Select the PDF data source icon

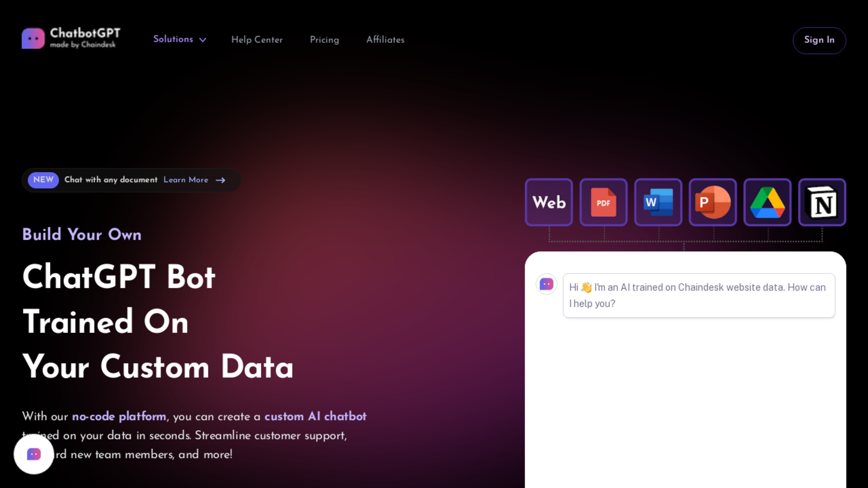click(x=604, y=202)
